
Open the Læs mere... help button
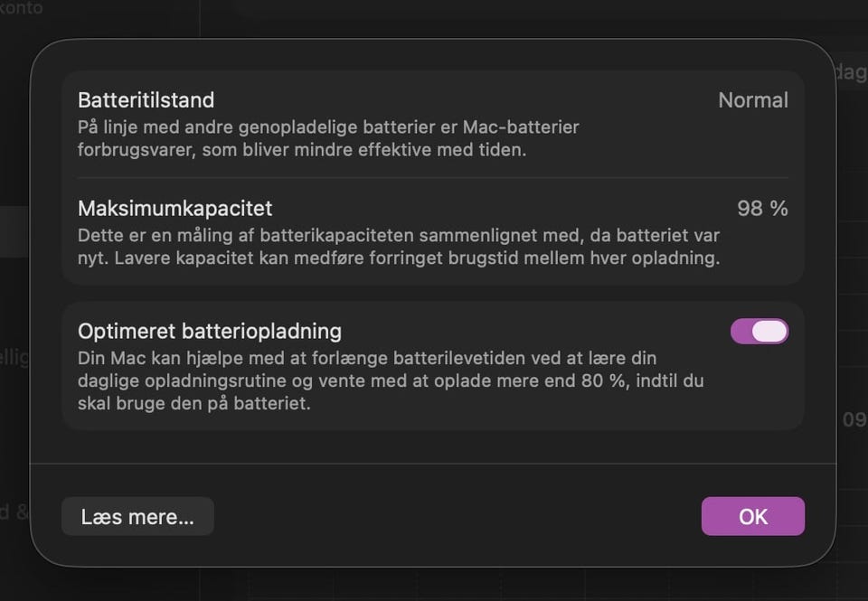tap(137, 516)
